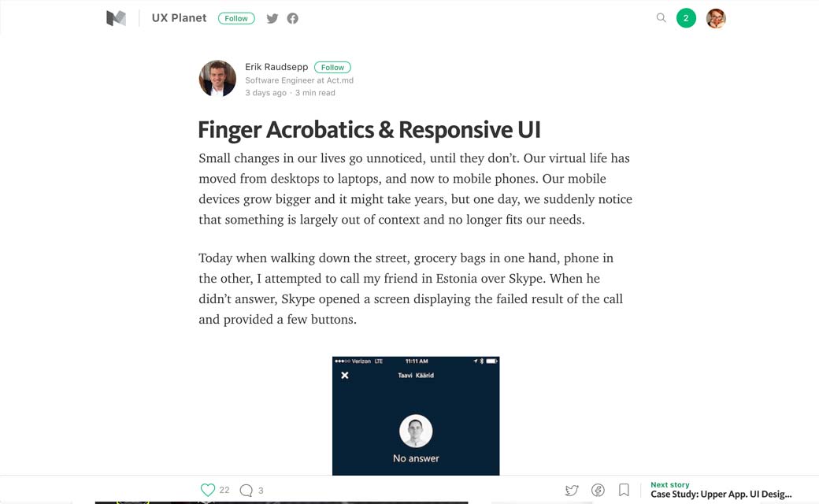This screenshot has height=504, width=819.
Task: Open UX Planet's Twitter page in header
Action: click(x=272, y=18)
